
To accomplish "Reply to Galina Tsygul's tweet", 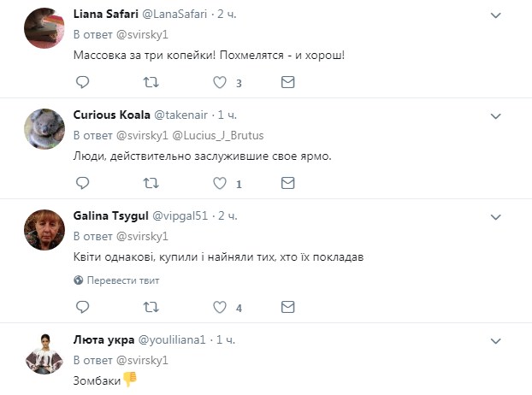I will click(83, 307).
